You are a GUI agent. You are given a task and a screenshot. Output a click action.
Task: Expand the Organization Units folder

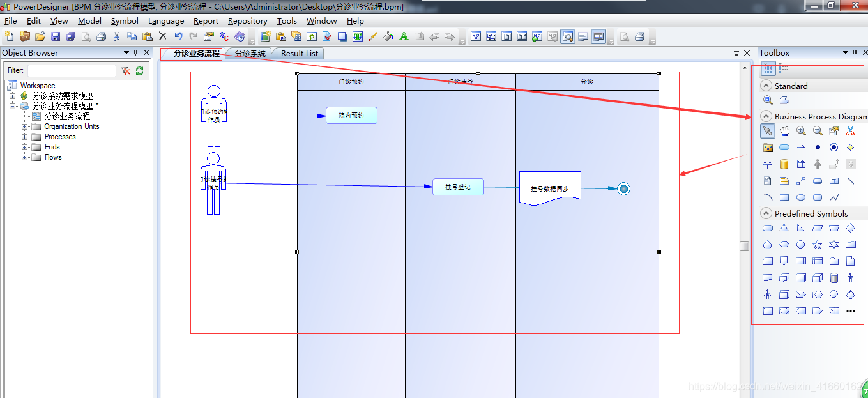point(24,126)
